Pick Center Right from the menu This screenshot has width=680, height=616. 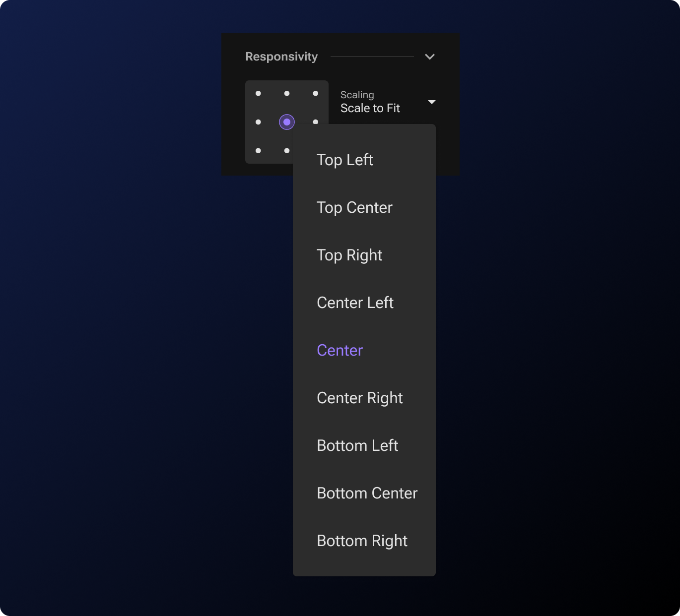[x=360, y=398]
